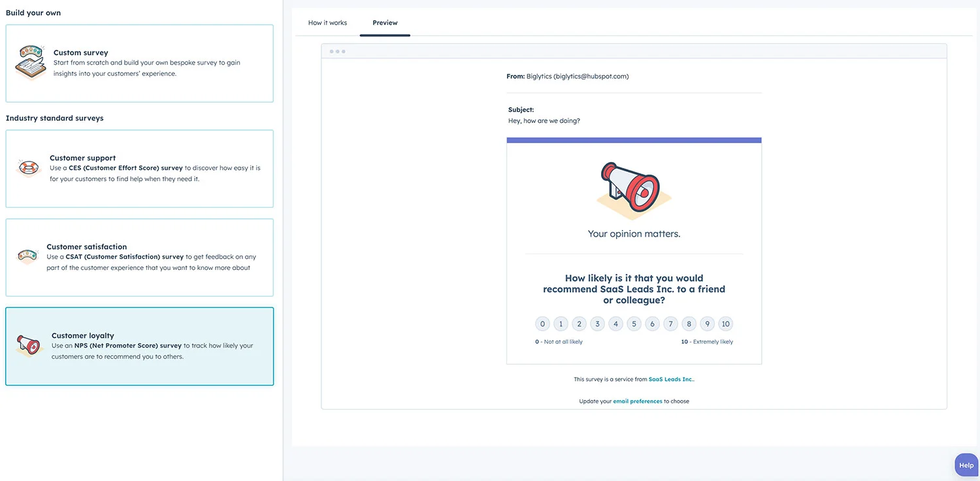Click the Customer support lifebuoy icon

click(28, 168)
